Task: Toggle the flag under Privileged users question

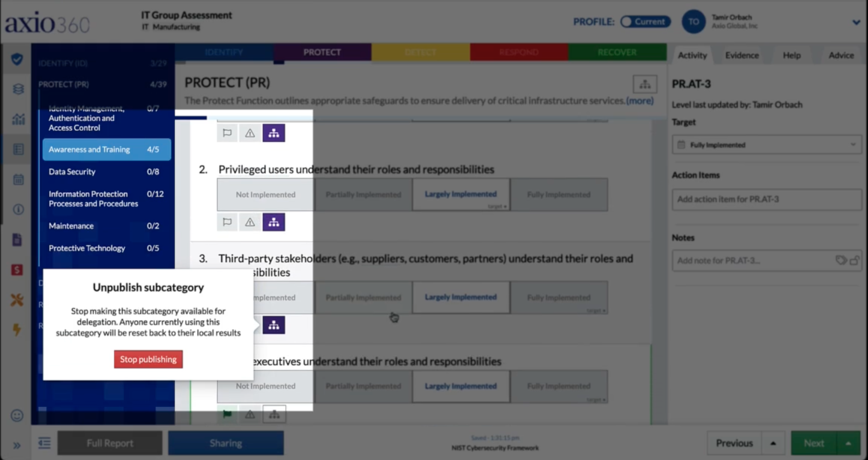Action: (227, 222)
